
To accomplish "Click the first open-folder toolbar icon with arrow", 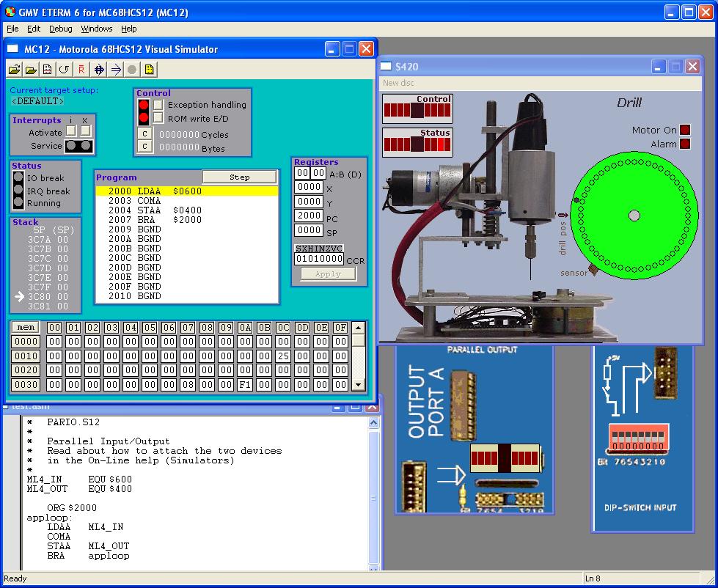I will pyautogui.click(x=15, y=70).
